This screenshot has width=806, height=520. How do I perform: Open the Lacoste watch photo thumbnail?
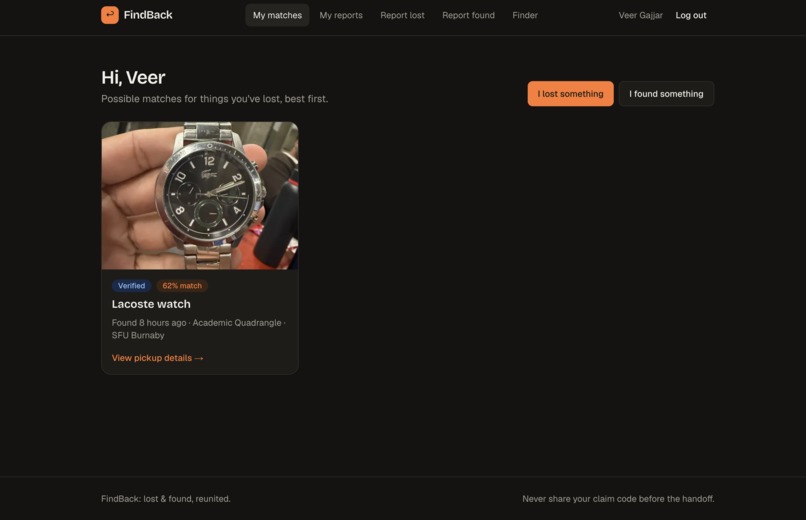[x=200, y=196]
